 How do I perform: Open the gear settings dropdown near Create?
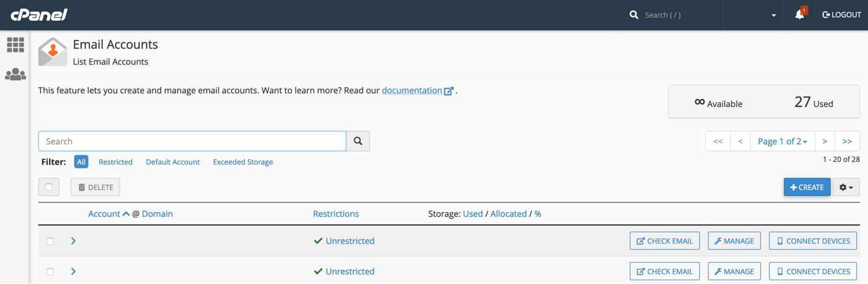tap(846, 187)
